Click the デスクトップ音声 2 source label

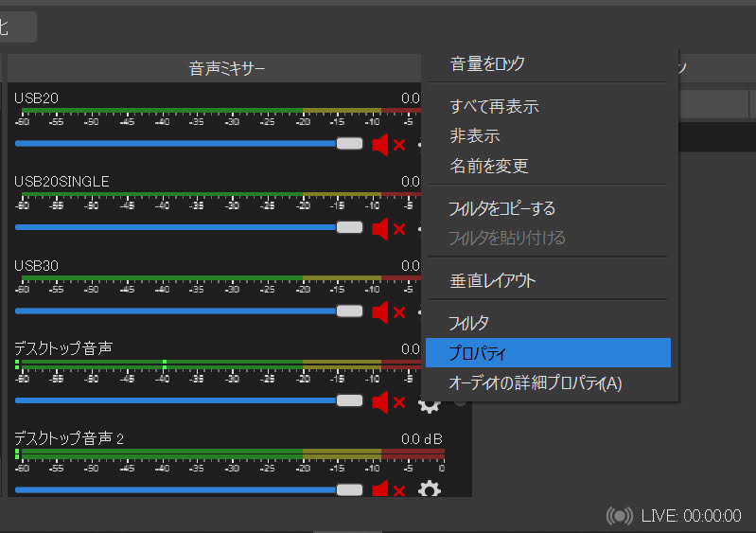point(69,438)
